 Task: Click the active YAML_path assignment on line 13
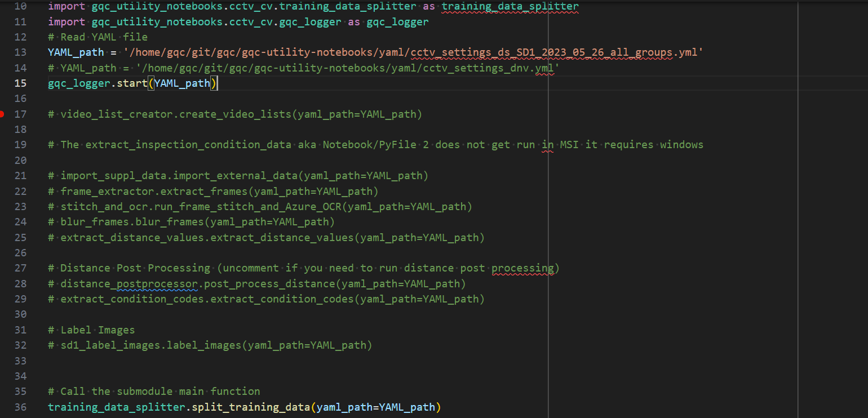coord(375,52)
